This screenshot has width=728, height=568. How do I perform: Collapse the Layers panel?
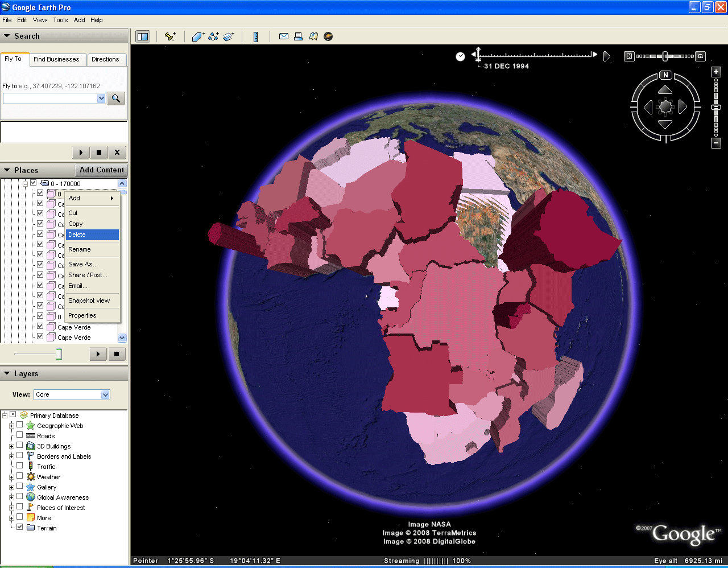(7, 373)
